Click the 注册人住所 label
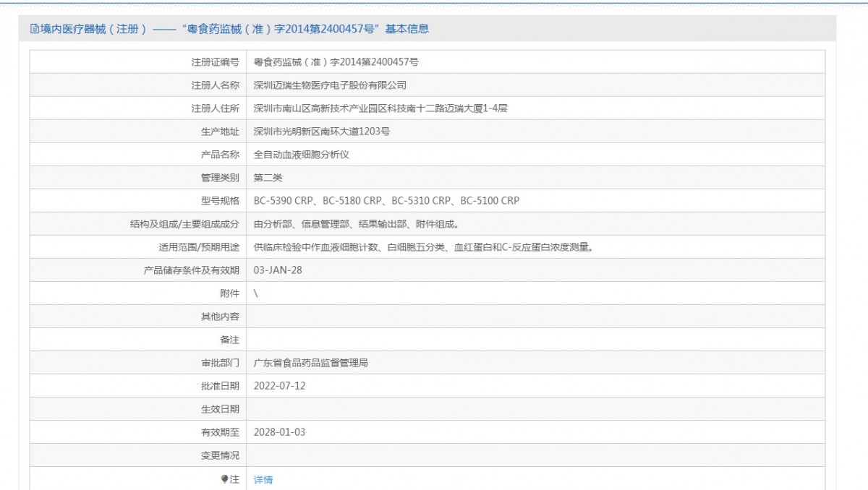Image resolution: width=868 pixels, height=490 pixels. point(215,108)
